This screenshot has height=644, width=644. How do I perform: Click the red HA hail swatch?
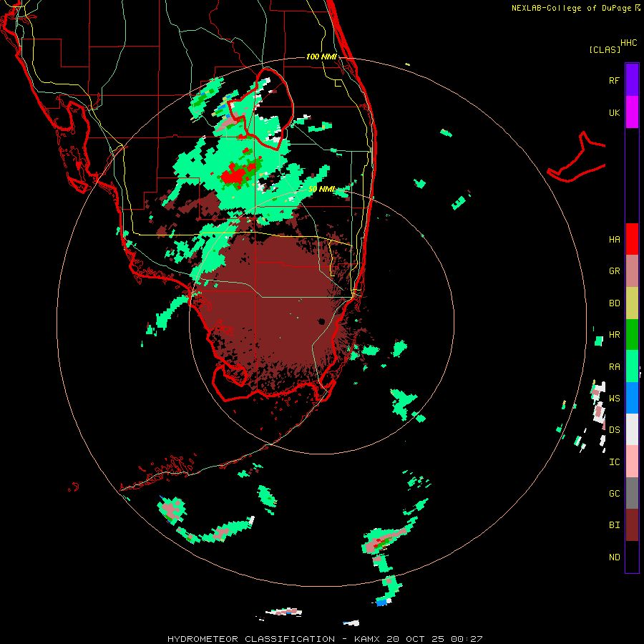click(632, 239)
